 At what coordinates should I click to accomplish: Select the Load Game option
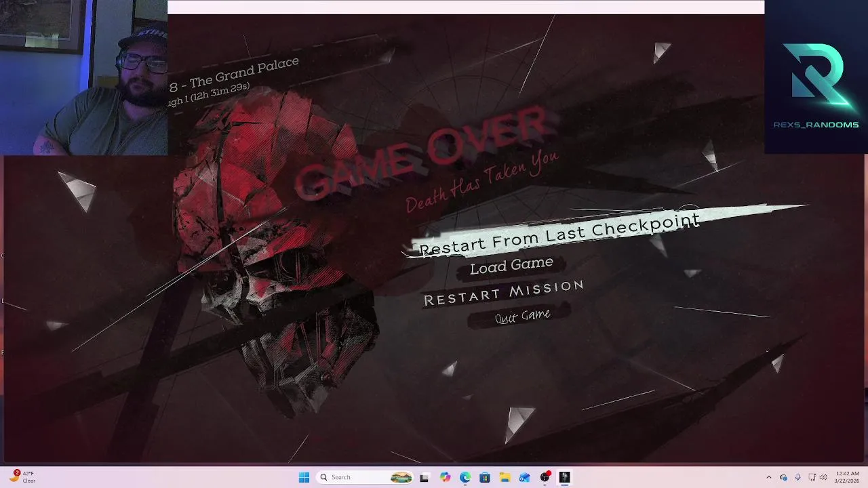point(511,265)
